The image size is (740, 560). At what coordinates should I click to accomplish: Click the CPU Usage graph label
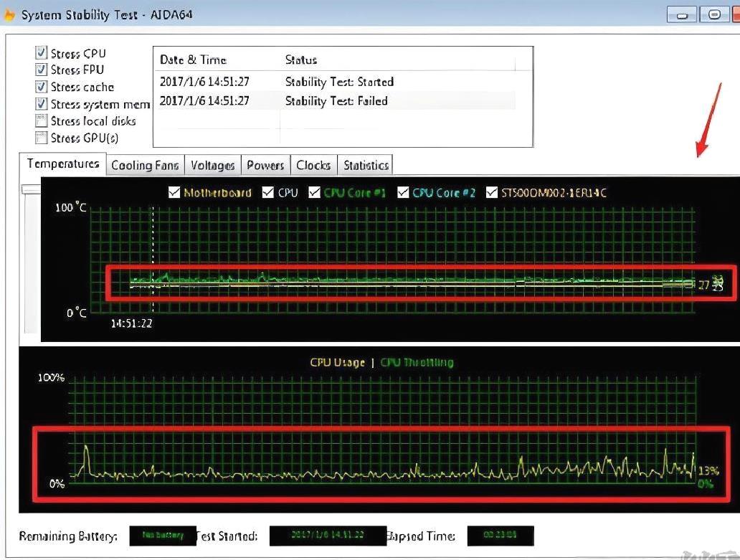click(x=338, y=362)
